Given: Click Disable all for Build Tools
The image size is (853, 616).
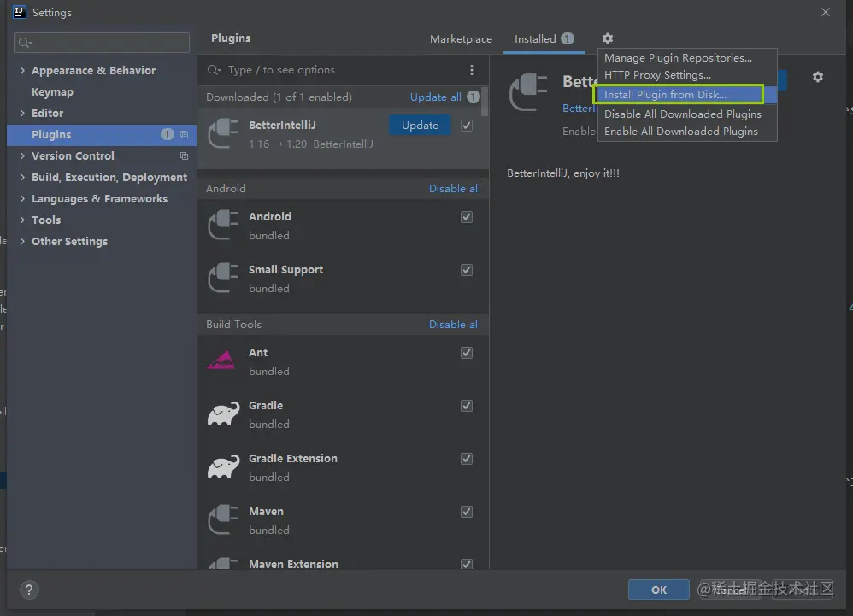Looking at the screenshot, I should click(x=454, y=325).
